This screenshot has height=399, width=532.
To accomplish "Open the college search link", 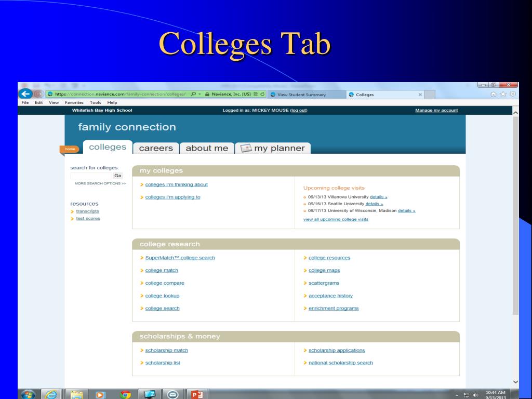I will click(162, 309).
